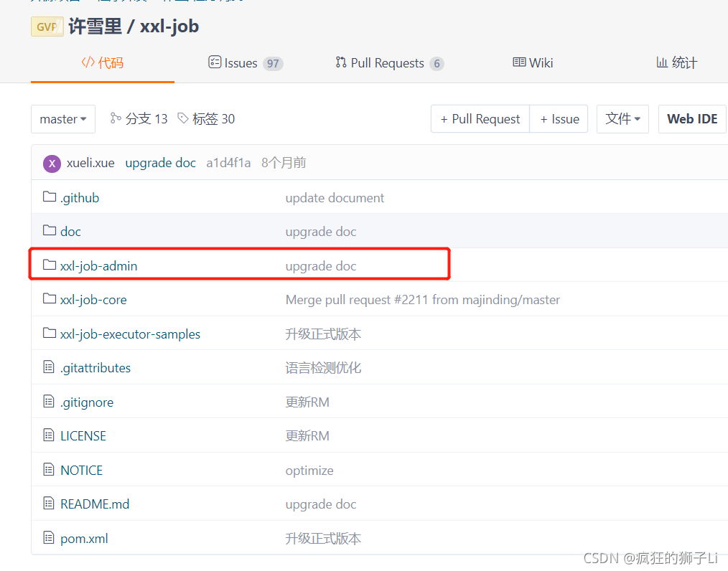The width and height of the screenshot is (728, 571).
Task: Open the doc folder
Action: (x=70, y=232)
